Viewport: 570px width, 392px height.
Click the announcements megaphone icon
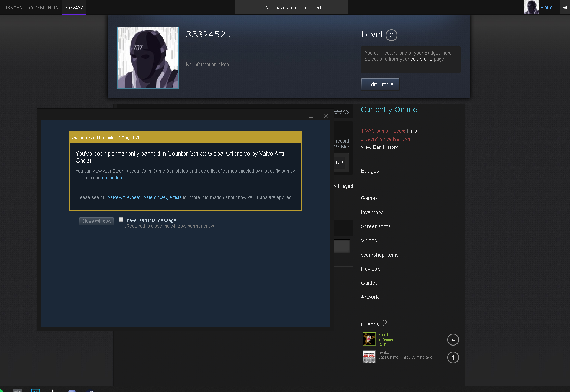[565, 7]
